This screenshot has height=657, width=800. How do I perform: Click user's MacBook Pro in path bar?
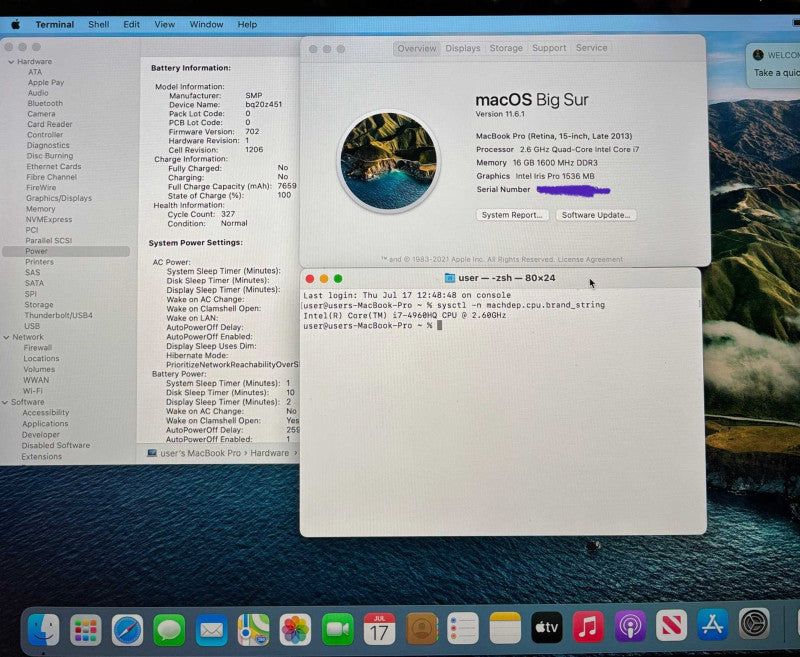pos(200,453)
